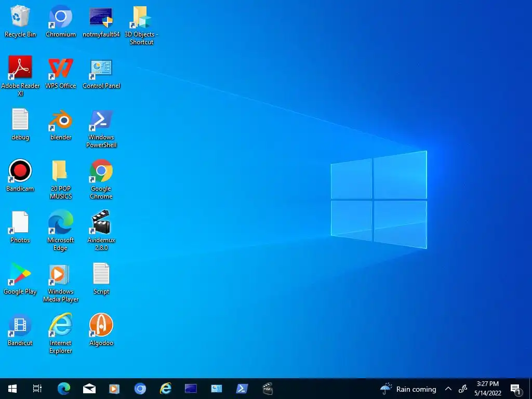Select the WPS Office desktop shortcut

pyautogui.click(x=61, y=73)
